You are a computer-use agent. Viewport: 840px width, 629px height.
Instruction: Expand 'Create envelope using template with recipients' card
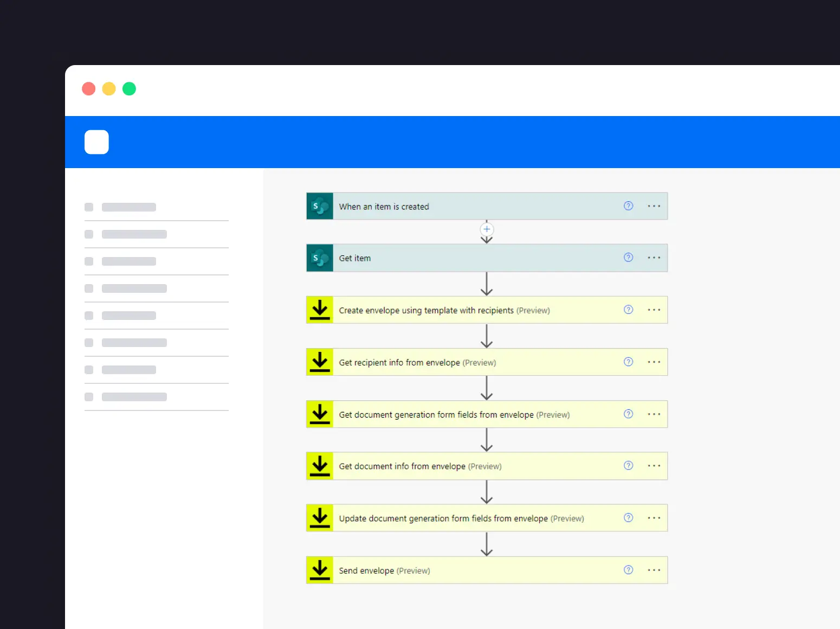pyautogui.click(x=487, y=310)
